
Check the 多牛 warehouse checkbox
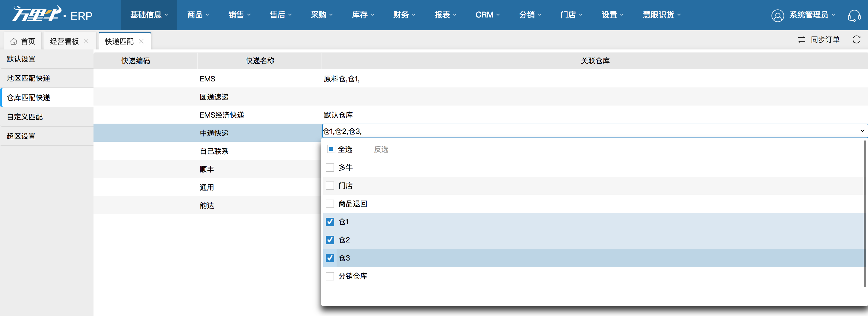click(x=330, y=167)
